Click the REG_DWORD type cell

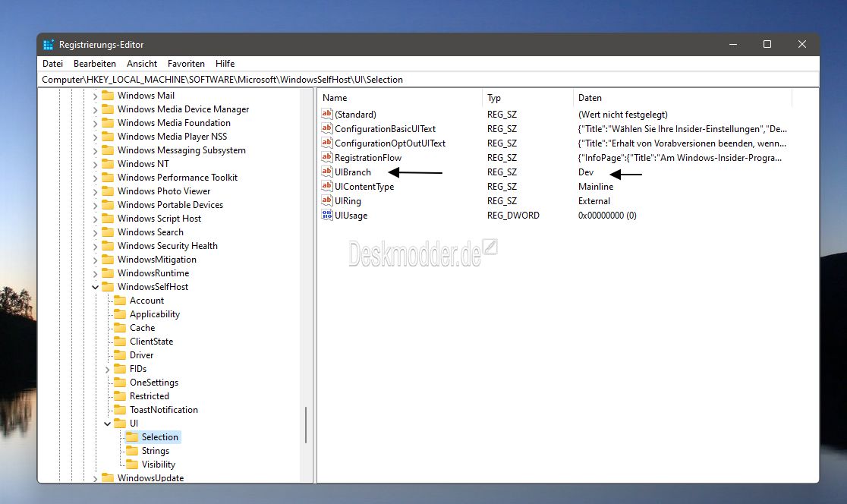point(513,215)
